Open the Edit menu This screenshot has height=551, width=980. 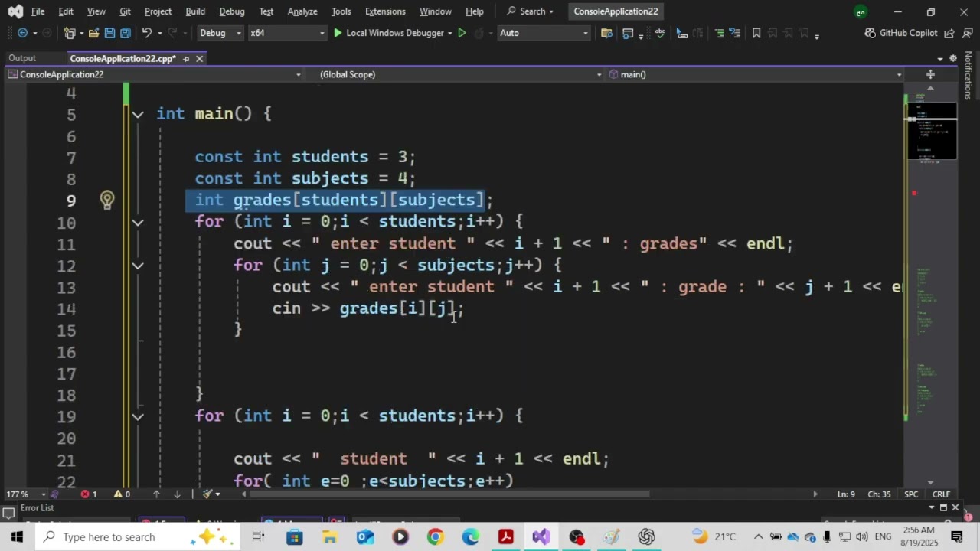(66, 11)
